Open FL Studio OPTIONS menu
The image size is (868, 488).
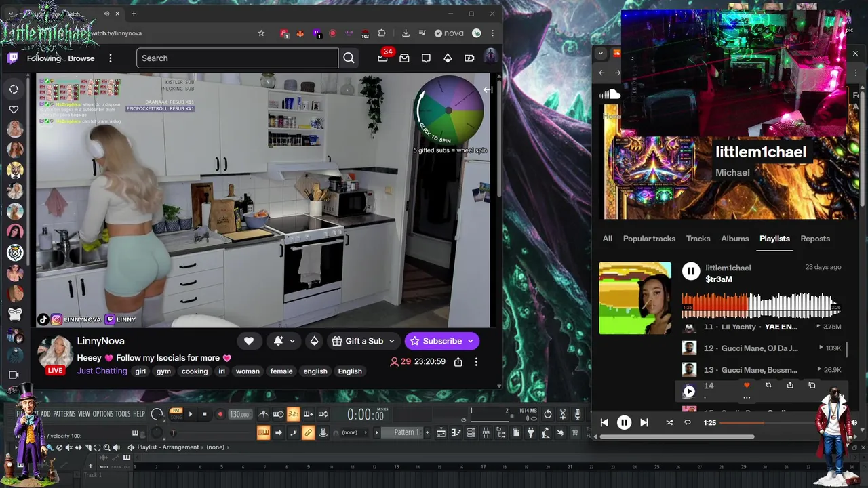click(x=103, y=414)
